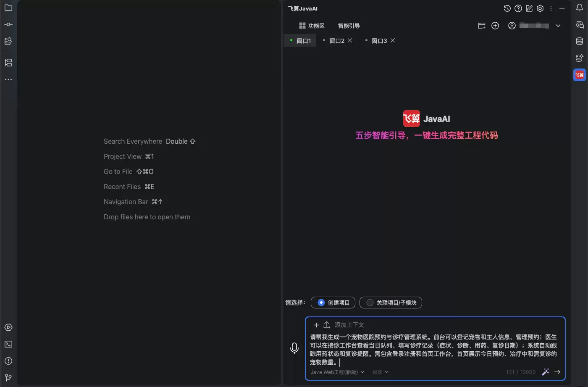588x387 pixels.
Task: Open the vertical dots options menu
Action: [x=551, y=8]
